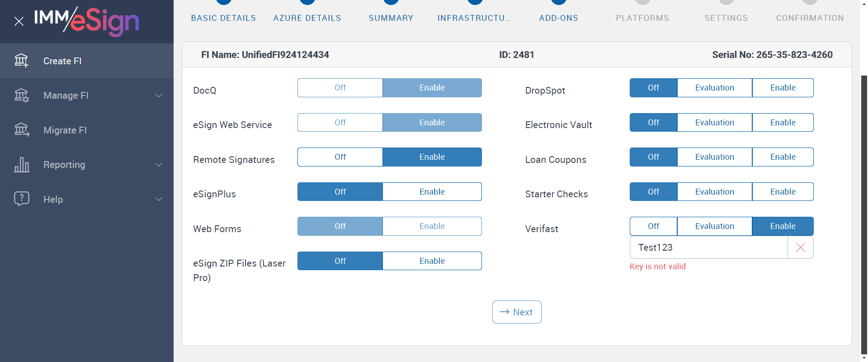Go to the Basic Details step
868x362 pixels.
pyautogui.click(x=223, y=18)
